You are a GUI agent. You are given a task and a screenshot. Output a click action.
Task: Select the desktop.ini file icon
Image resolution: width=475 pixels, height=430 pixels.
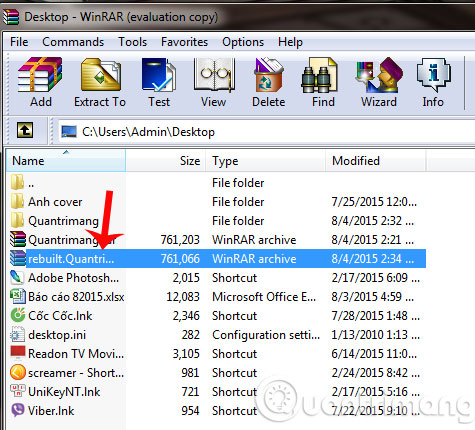[17, 334]
